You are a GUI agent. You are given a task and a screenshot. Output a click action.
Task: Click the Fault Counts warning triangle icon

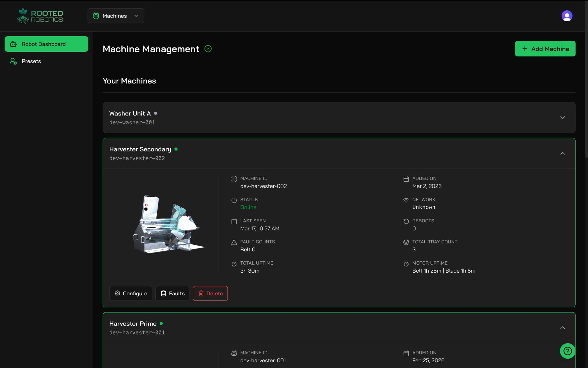point(234,242)
